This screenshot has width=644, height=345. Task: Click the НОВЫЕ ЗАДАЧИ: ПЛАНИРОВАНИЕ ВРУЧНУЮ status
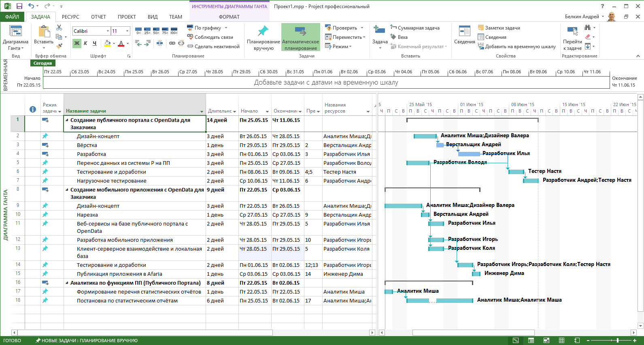click(87, 341)
